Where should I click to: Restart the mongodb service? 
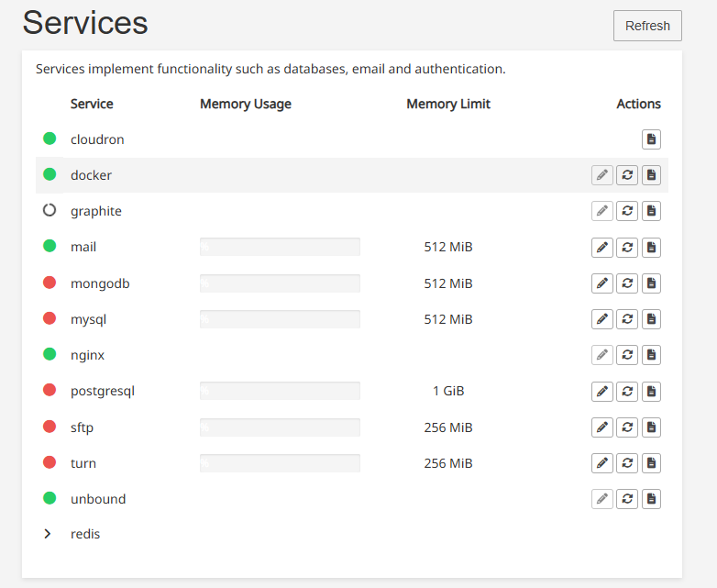(x=627, y=283)
